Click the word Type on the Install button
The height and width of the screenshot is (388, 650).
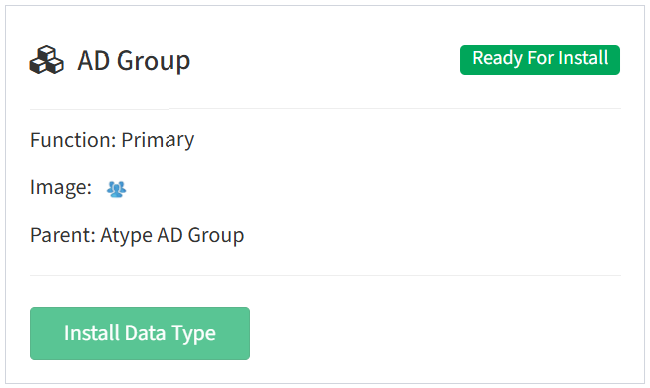tap(194, 334)
